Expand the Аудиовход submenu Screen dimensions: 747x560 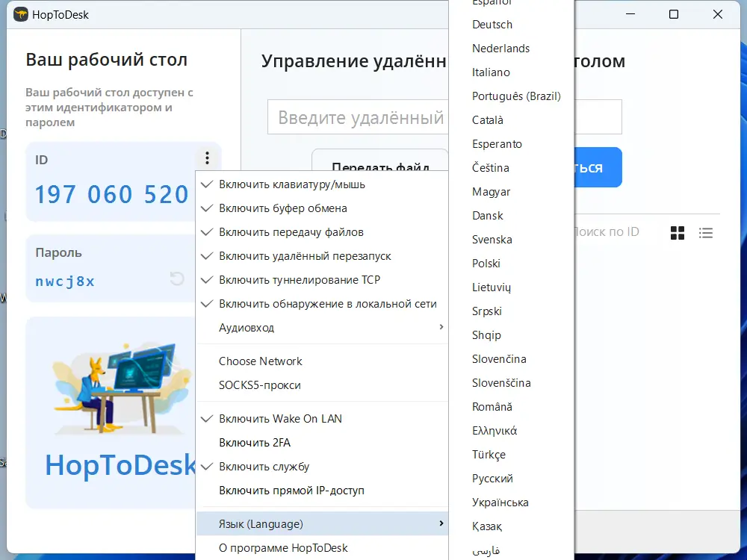click(322, 327)
